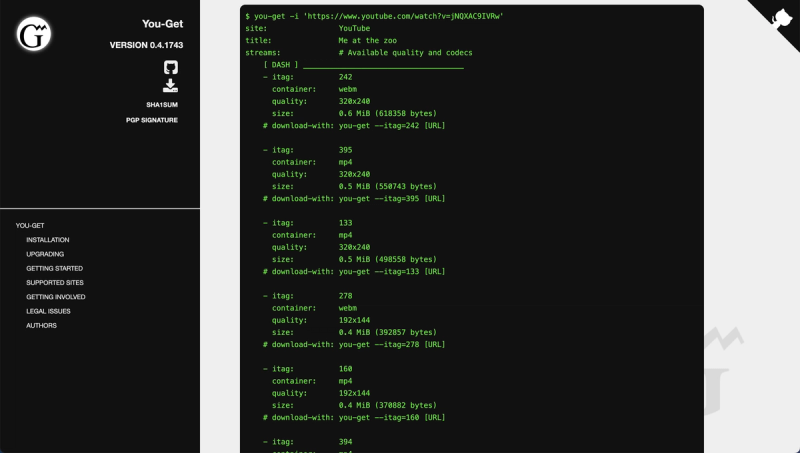Viewport: 800px width, 453px height.
Task: Click quality '320x240' under itag 395
Action: [354, 174]
